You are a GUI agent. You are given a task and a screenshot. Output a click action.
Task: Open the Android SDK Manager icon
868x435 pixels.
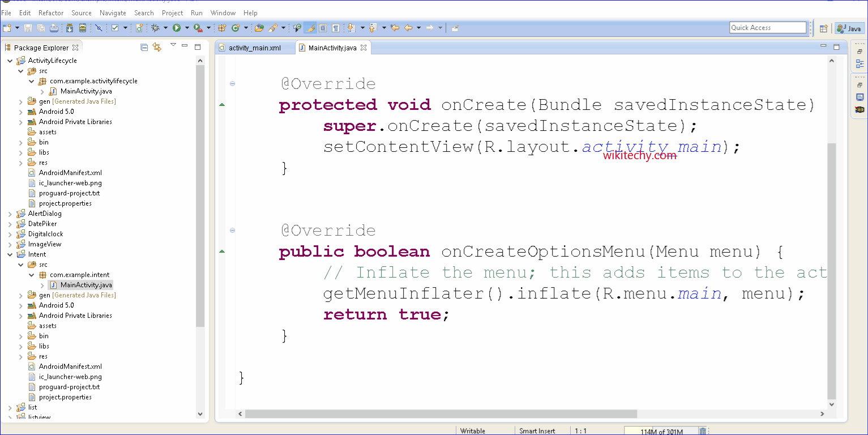tap(70, 28)
